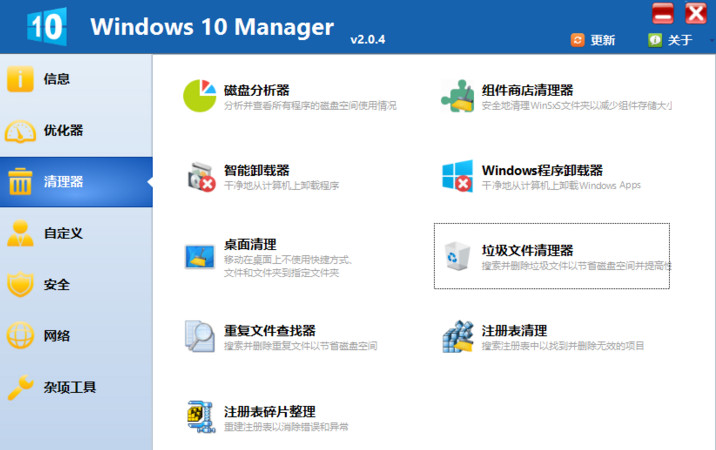Click the v2.0.4 version text
This screenshot has width=716, height=450.
(x=368, y=40)
